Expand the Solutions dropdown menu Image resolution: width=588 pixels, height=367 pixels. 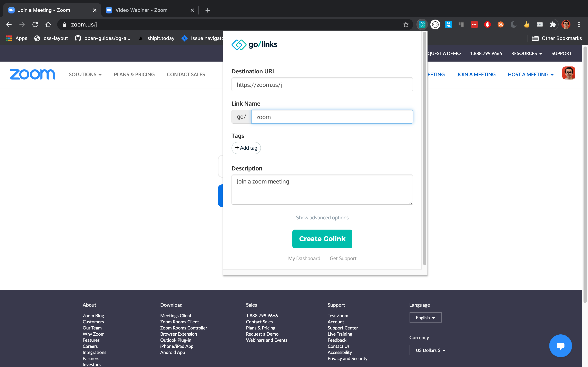tap(85, 74)
